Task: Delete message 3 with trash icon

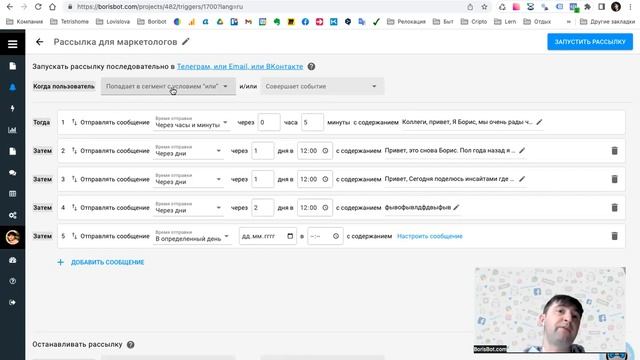Action: (x=614, y=179)
